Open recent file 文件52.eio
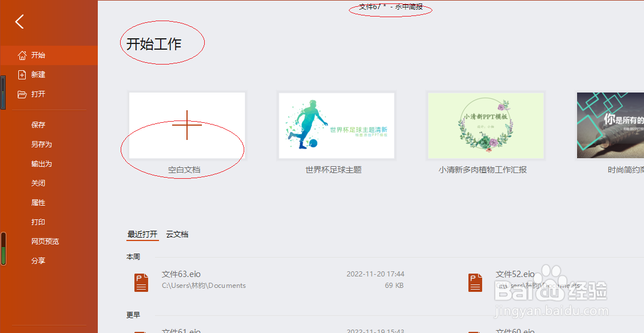This screenshot has width=644, height=333. (515, 274)
